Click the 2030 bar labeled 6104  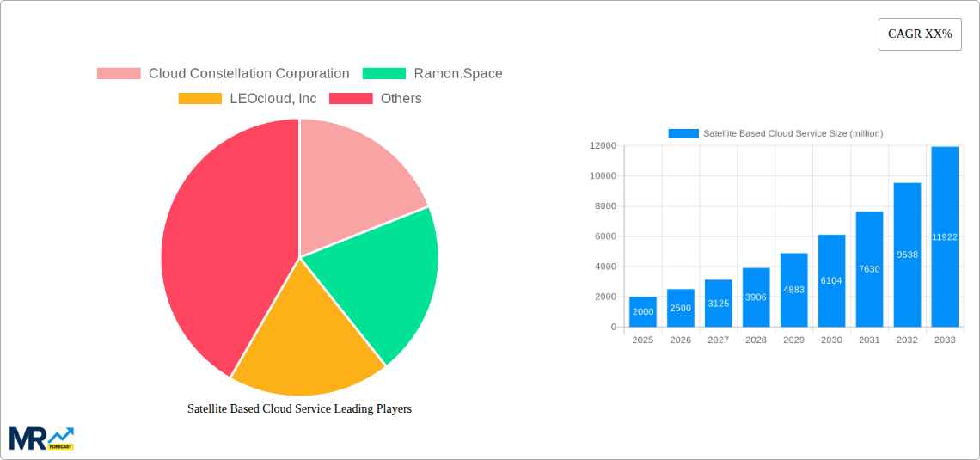tap(832, 280)
